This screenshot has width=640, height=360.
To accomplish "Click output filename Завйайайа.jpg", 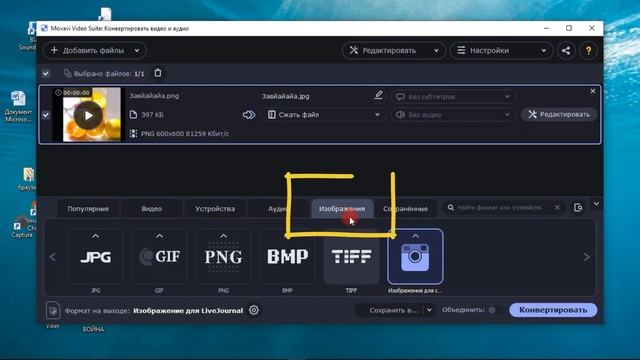I will tap(286, 96).
